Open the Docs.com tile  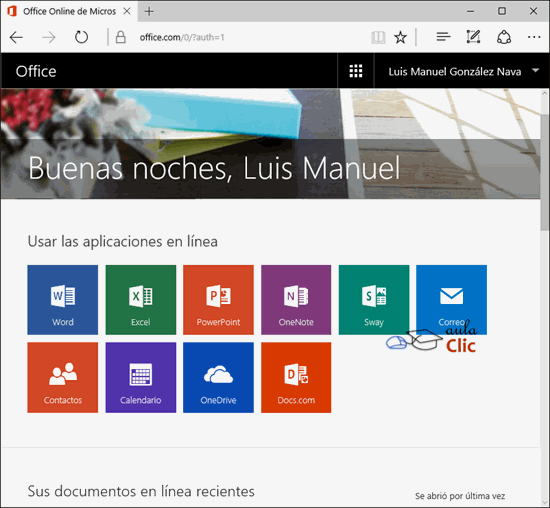[x=296, y=377]
